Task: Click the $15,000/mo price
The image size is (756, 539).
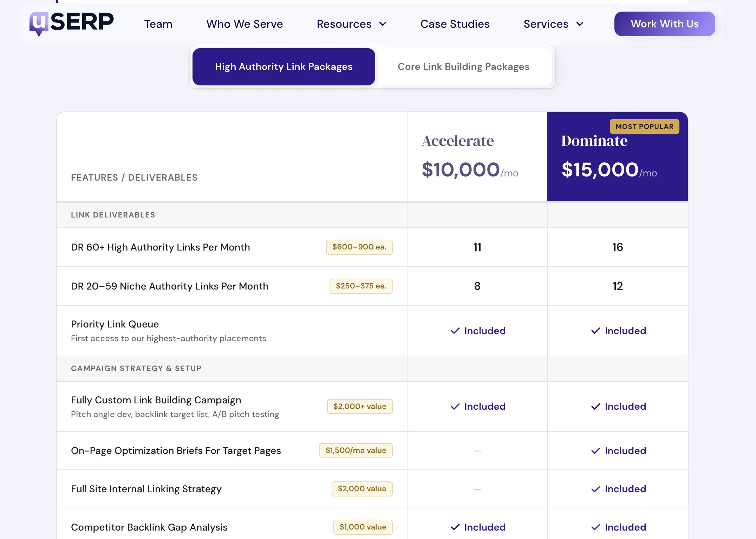Action: 609,170
